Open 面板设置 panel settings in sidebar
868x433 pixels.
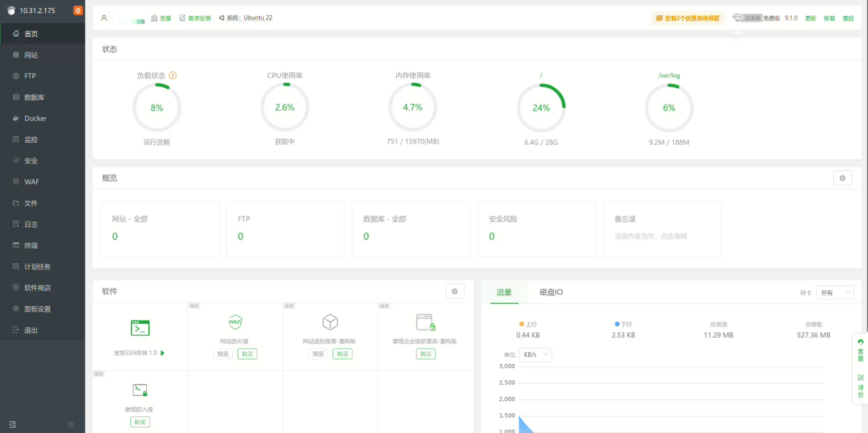(x=43, y=309)
